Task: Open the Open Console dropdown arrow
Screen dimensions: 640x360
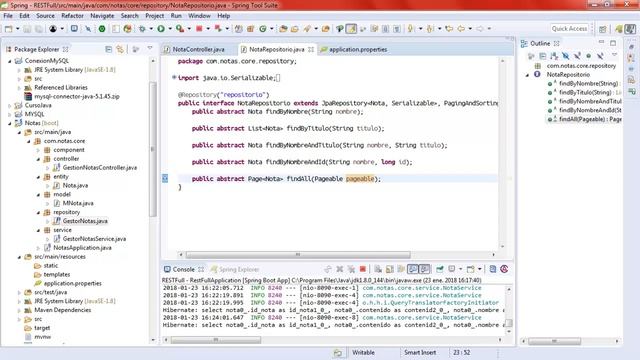Action: tap(480, 269)
